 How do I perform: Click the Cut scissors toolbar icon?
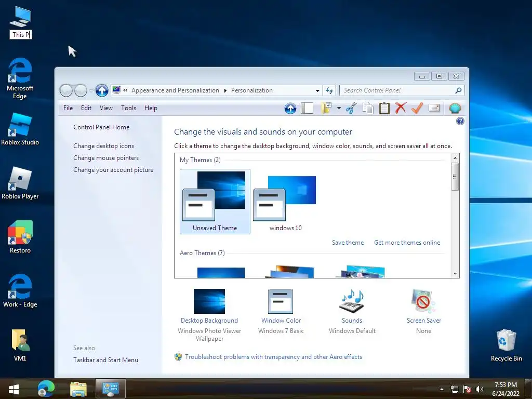tap(351, 108)
